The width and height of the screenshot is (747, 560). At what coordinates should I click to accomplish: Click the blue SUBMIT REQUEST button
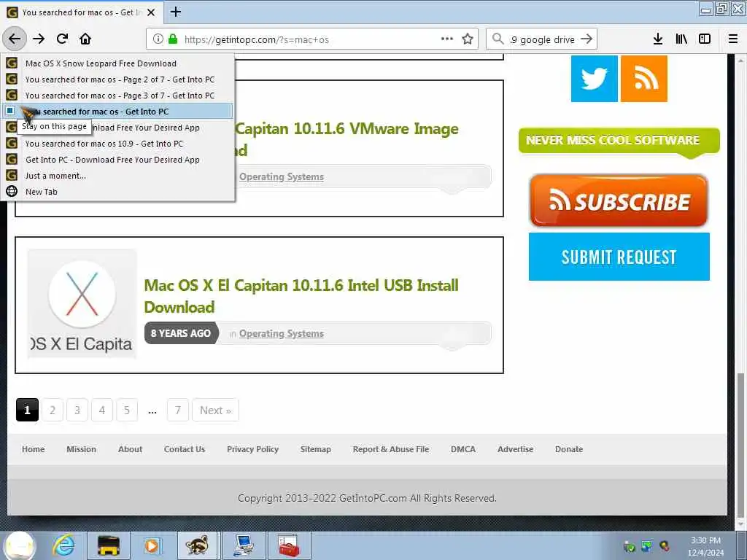click(x=619, y=257)
